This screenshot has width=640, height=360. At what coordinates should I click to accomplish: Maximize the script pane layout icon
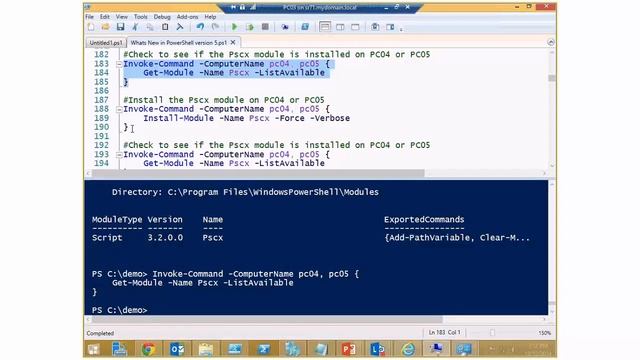tap(355, 27)
